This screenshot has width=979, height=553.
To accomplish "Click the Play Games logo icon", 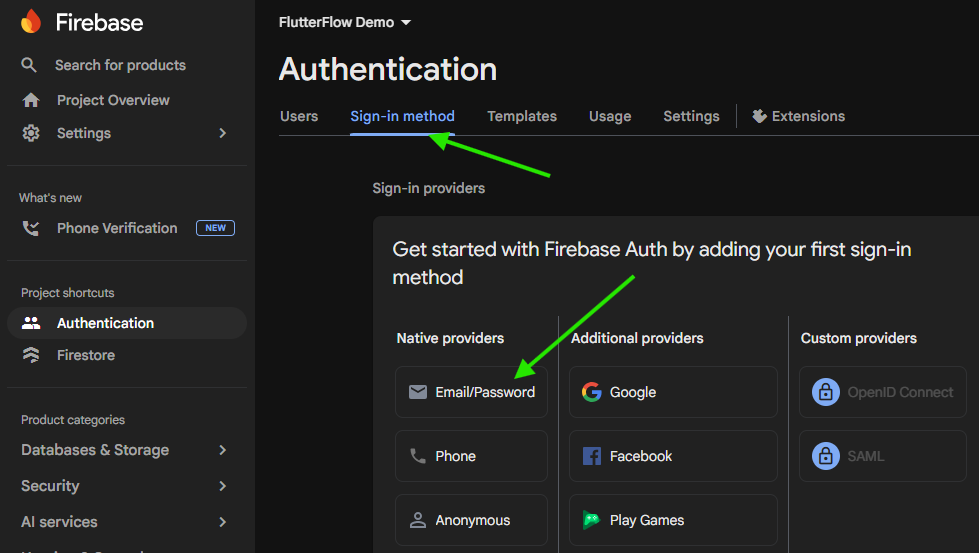I will point(591,521).
